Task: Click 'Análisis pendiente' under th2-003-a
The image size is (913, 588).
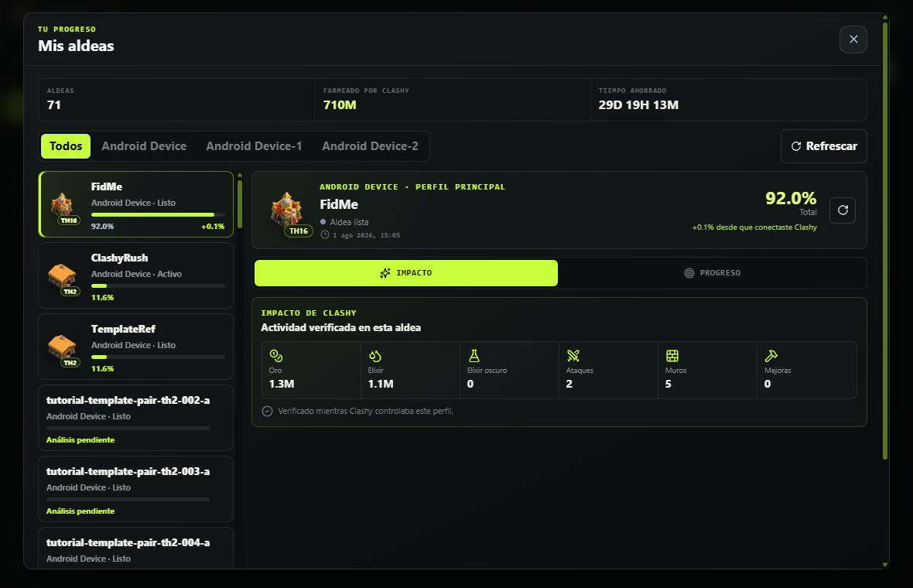Action: pyautogui.click(x=80, y=511)
